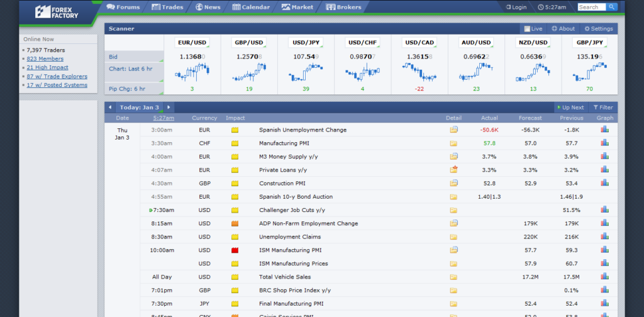Click the Up Next button
This screenshot has width=644, height=317.
click(570, 108)
